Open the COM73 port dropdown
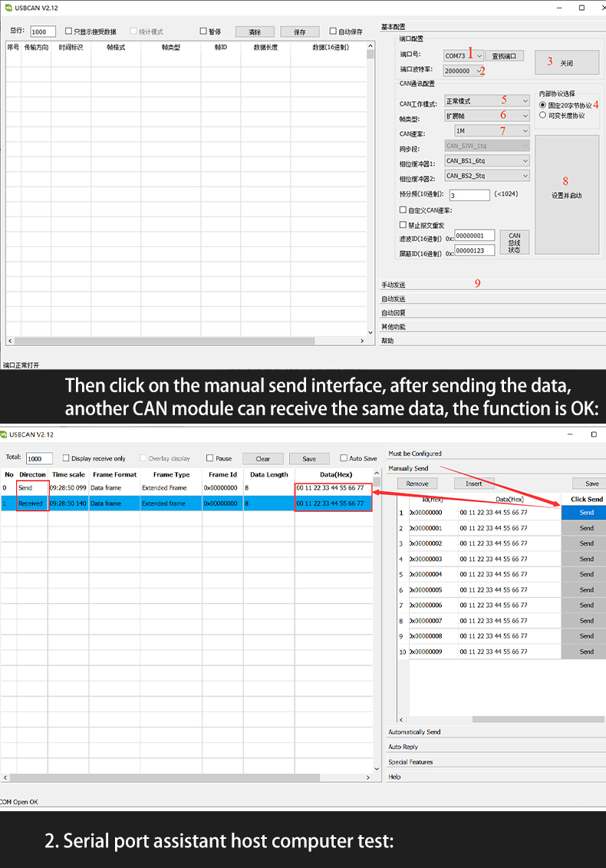Viewport: 606px width, 868px height. click(463, 55)
